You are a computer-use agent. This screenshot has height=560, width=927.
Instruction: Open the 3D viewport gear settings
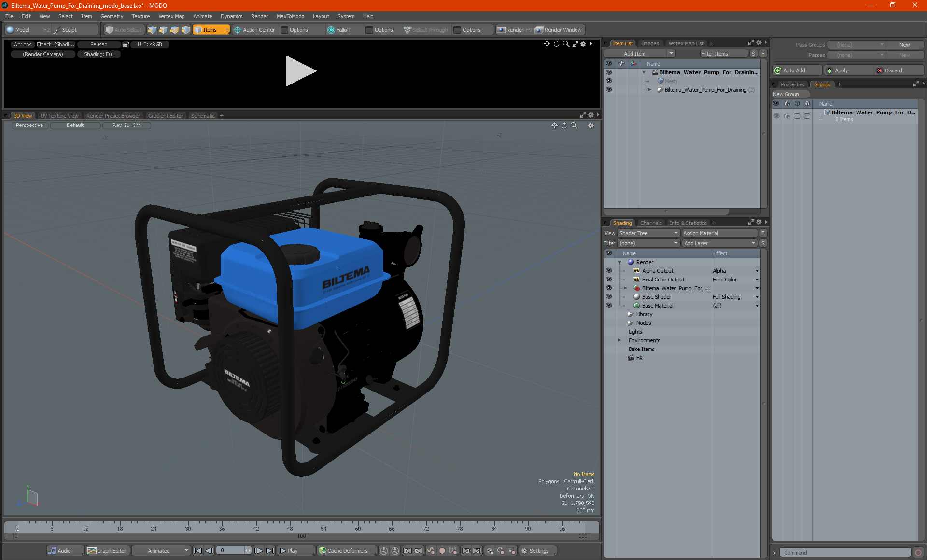point(591,126)
